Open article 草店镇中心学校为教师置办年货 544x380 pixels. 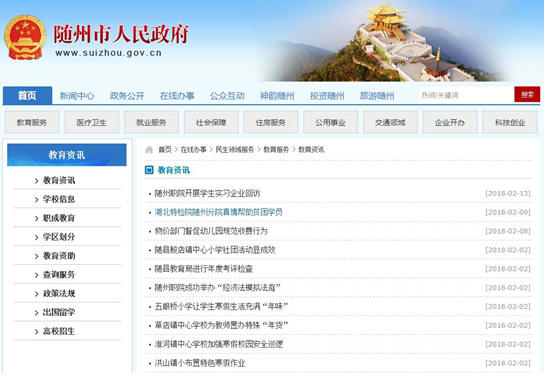[221, 325]
